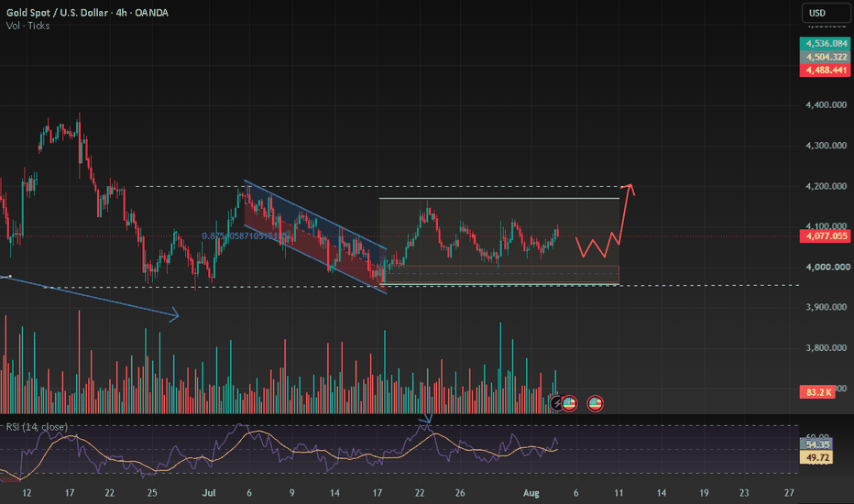This screenshot has height=504, width=854.
Task: Open the USD currency selector
Action: point(826,13)
